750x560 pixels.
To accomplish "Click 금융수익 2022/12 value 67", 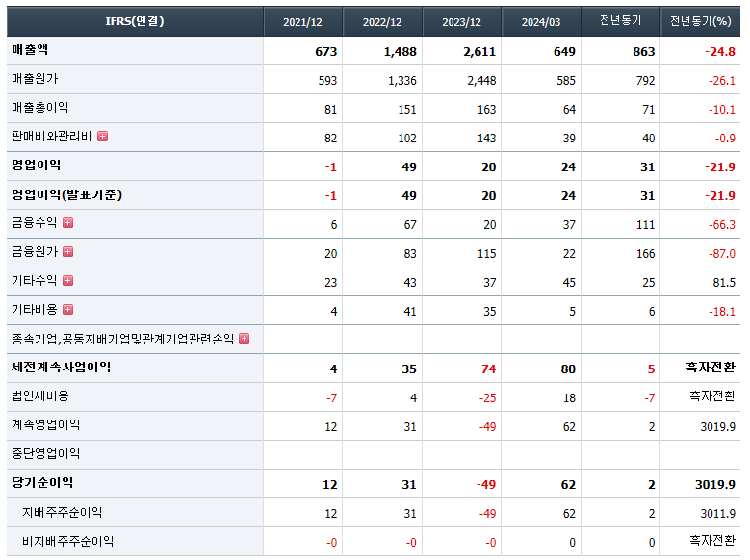I will [x=410, y=225].
